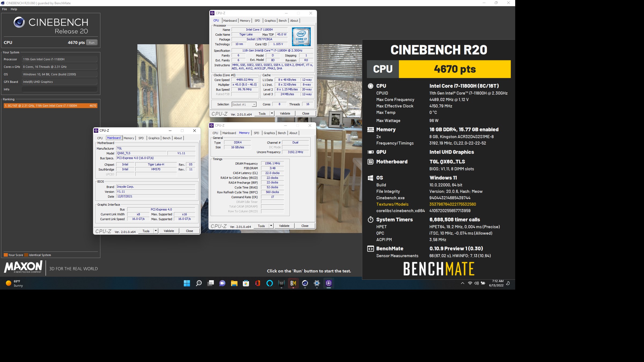The height and width of the screenshot is (362, 644).
Task: Click Validate in top CPU-Z window
Action: point(285,113)
